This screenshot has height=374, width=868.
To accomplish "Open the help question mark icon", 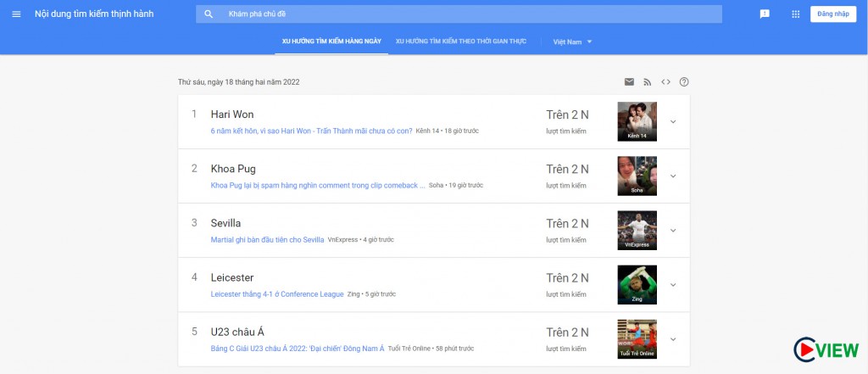I will pyautogui.click(x=684, y=82).
